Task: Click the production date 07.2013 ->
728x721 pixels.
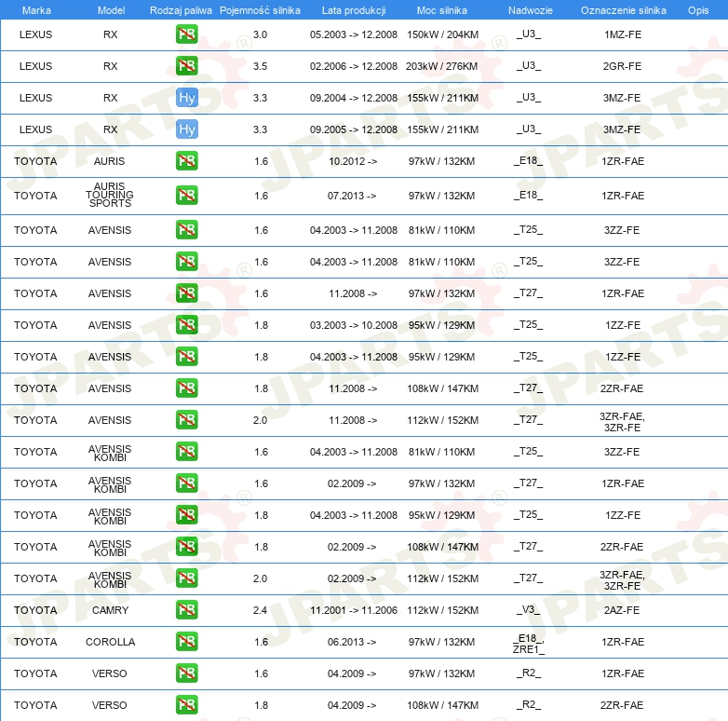Action: [x=352, y=196]
